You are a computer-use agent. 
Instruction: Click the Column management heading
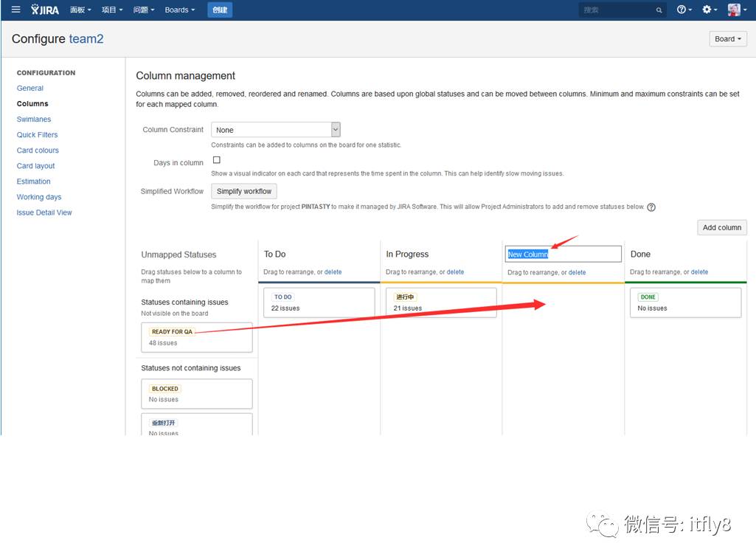point(186,76)
